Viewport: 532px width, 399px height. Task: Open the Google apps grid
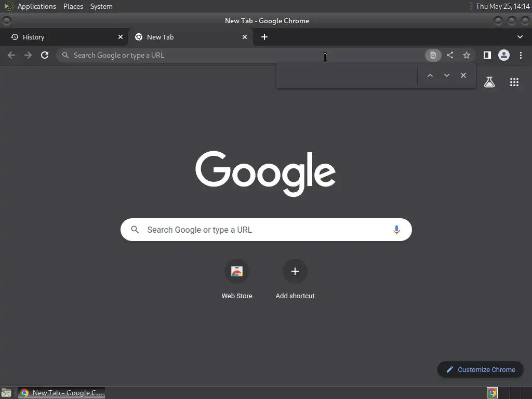point(514,82)
